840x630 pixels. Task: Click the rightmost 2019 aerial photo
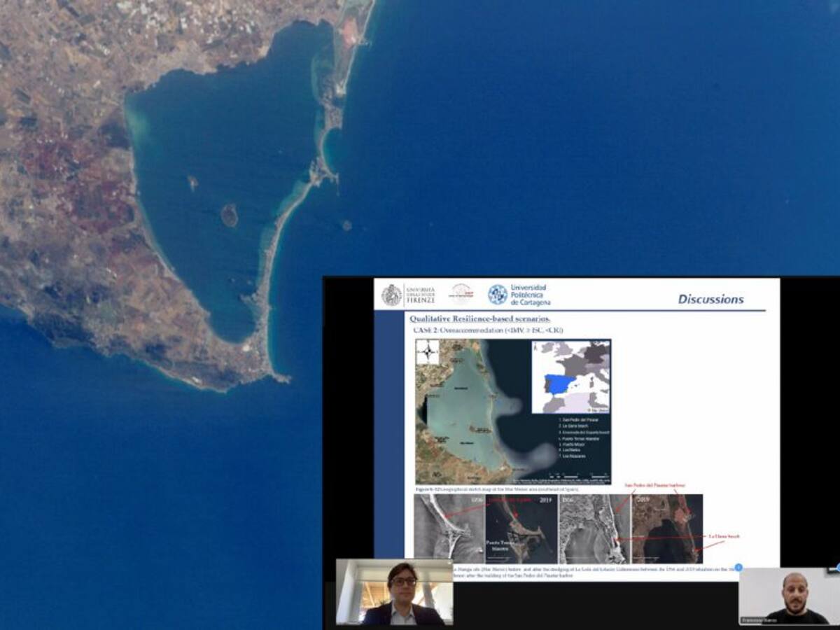click(x=666, y=528)
